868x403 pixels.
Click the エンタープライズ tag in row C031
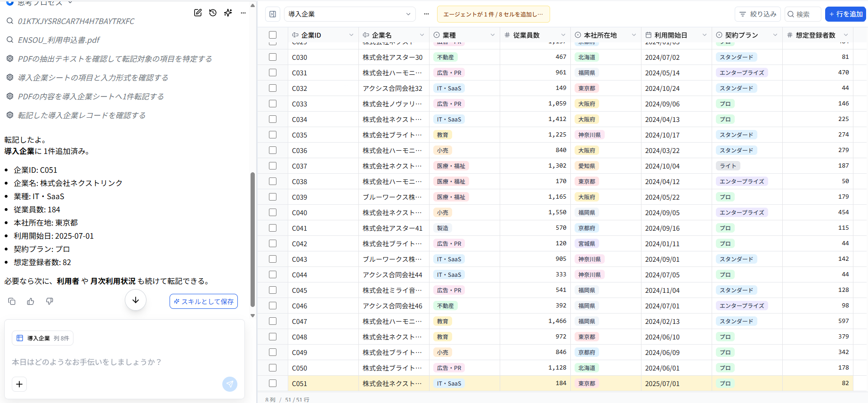742,73
